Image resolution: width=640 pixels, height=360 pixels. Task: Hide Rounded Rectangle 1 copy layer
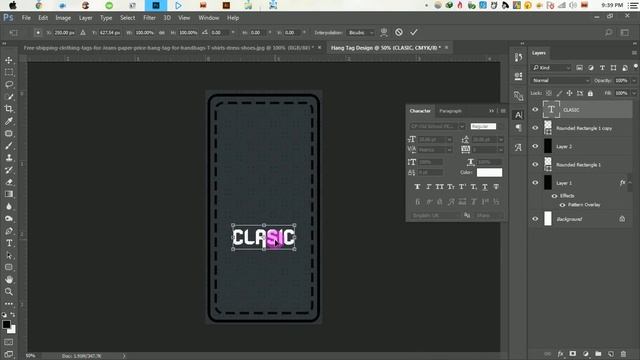(x=535, y=128)
